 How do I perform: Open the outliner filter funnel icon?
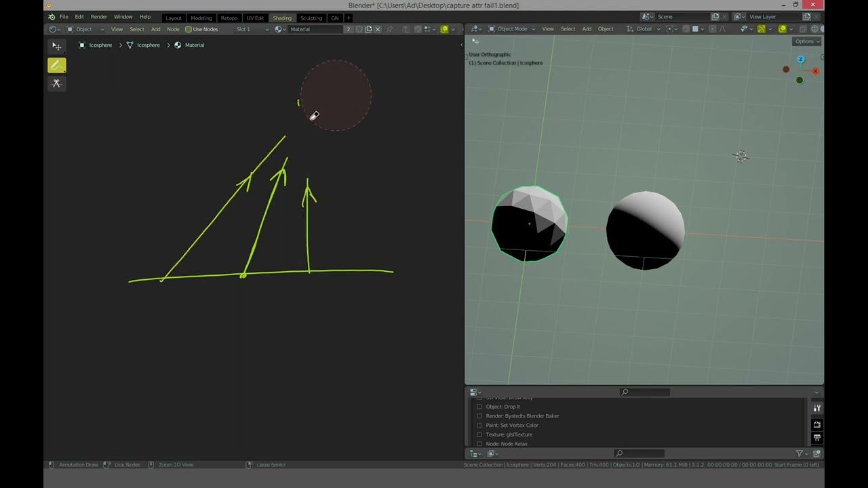coord(800,453)
